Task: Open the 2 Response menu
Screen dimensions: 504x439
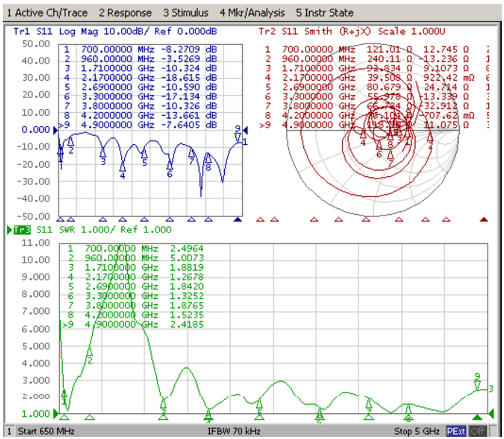Action: pos(125,13)
